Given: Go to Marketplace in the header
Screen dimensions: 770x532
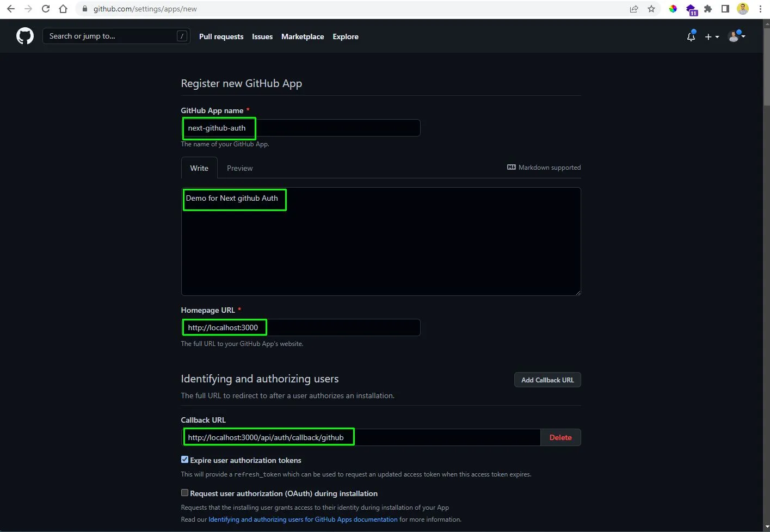Looking at the screenshot, I should click(x=303, y=36).
